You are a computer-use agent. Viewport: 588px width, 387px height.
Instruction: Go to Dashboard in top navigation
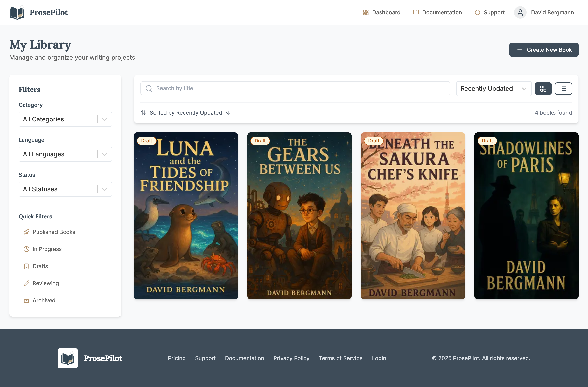pos(382,13)
